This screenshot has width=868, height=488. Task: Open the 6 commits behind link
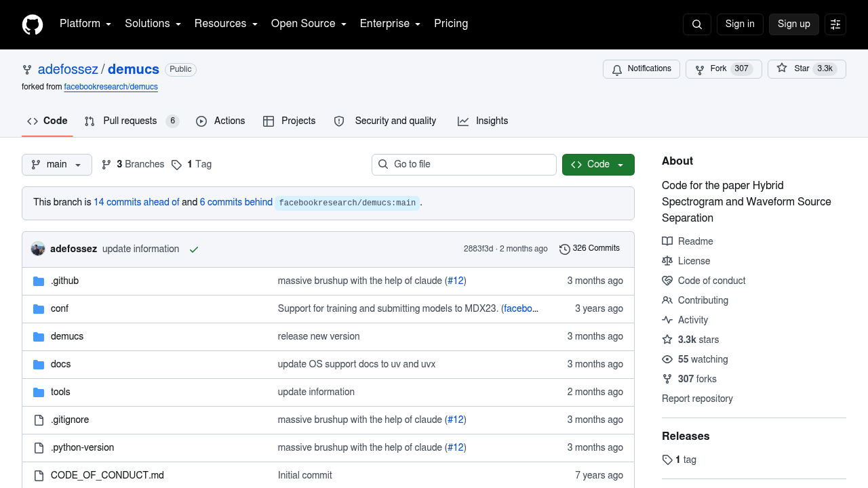click(x=236, y=202)
